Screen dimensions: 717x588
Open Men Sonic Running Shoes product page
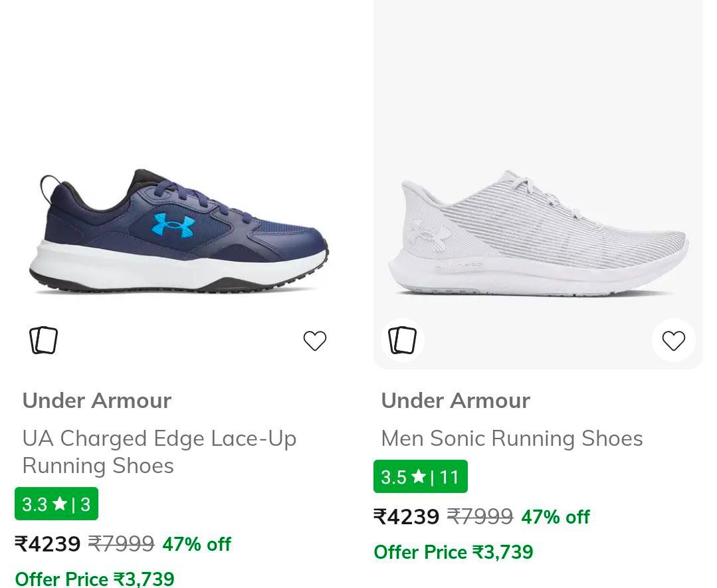click(512, 438)
